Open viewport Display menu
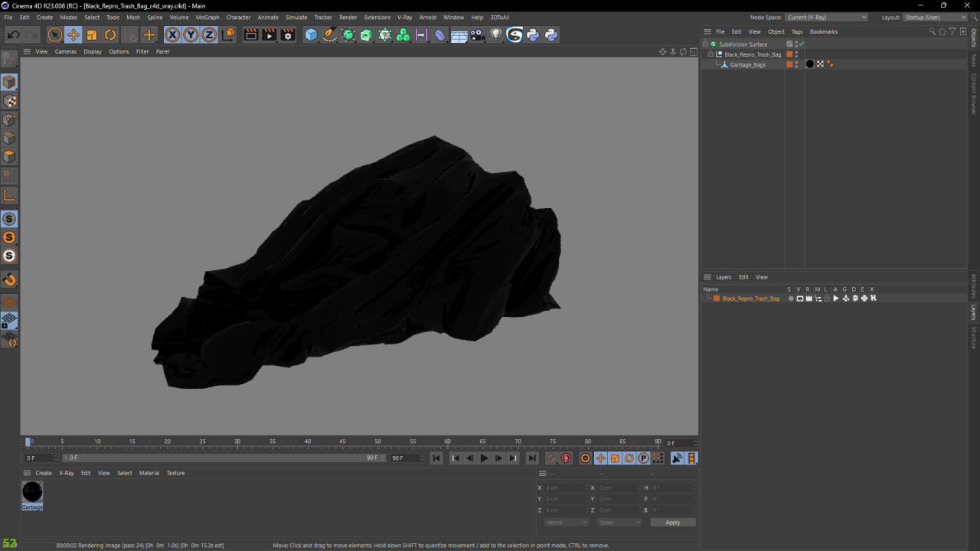The image size is (980, 551). pyautogui.click(x=93, y=51)
